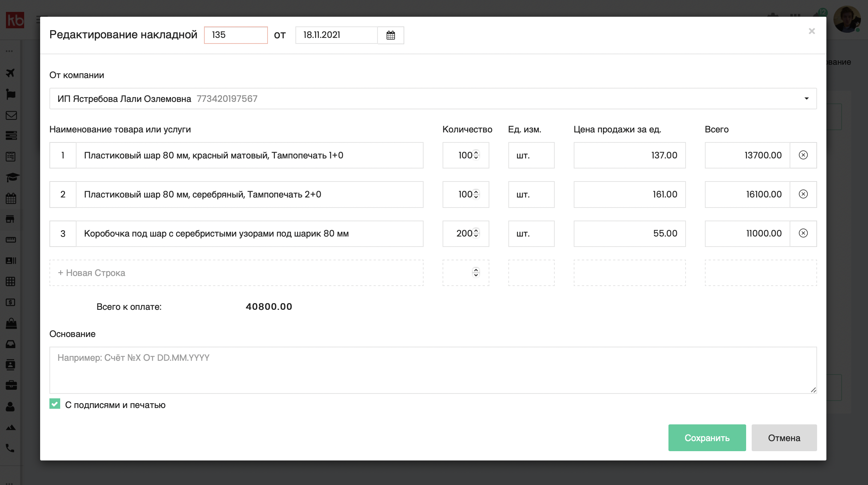
Task: Close the invoice editing dialog
Action: pos(812,31)
